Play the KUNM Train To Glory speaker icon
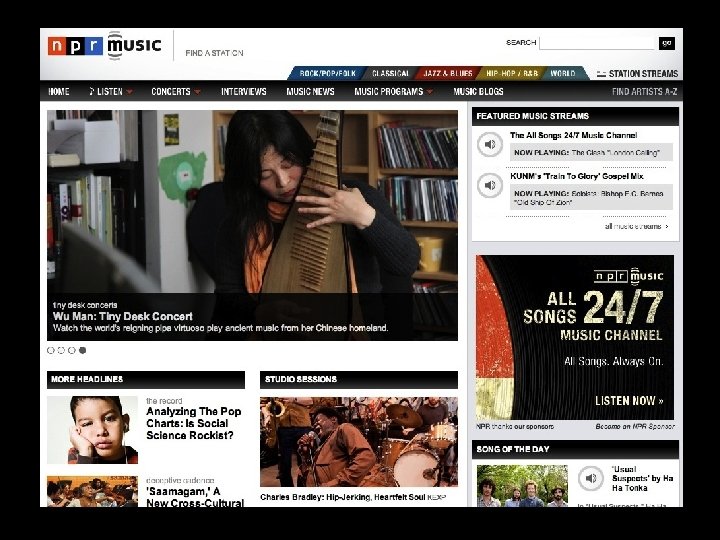Viewport: 720px width, 540px height. [x=490, y=185]
